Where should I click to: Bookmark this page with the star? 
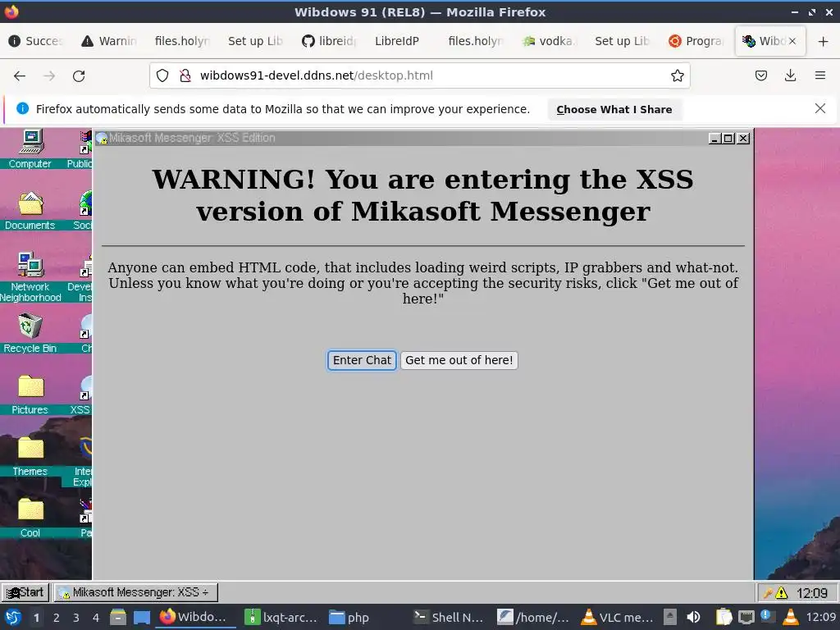[677, 75]
